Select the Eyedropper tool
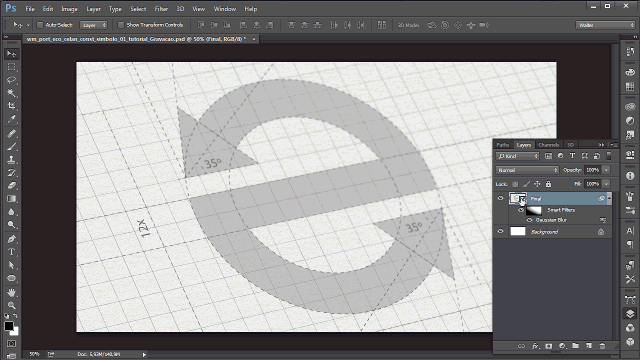Screen dimensions: 640x360 click(x=11, y=119)
